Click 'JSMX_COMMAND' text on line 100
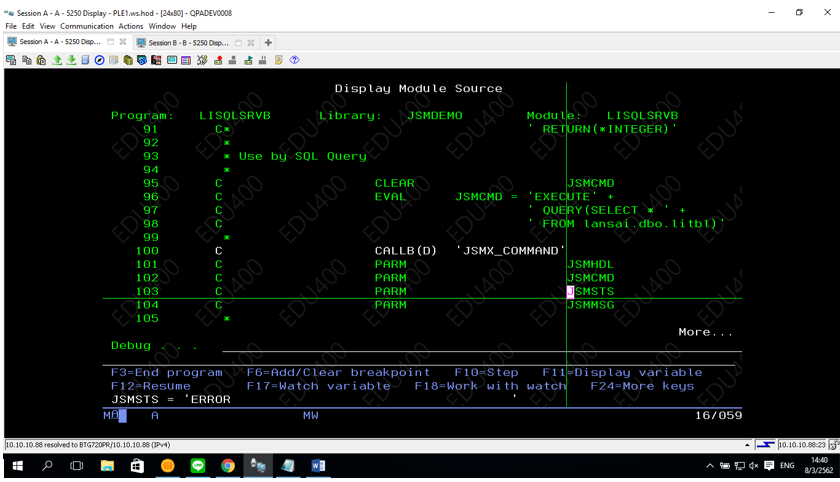Viewport: 840px width, 482px height. 510,251
